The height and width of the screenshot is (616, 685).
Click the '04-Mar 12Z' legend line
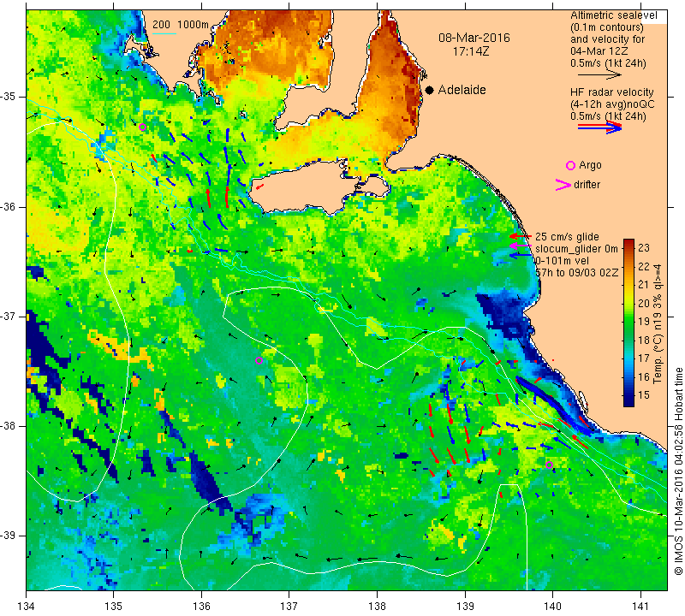[x=599, y=51]
